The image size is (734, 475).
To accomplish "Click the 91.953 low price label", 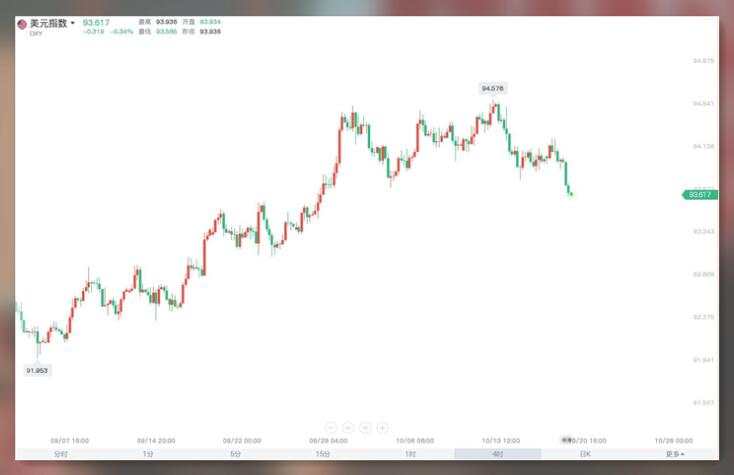I will coord(37,371).
